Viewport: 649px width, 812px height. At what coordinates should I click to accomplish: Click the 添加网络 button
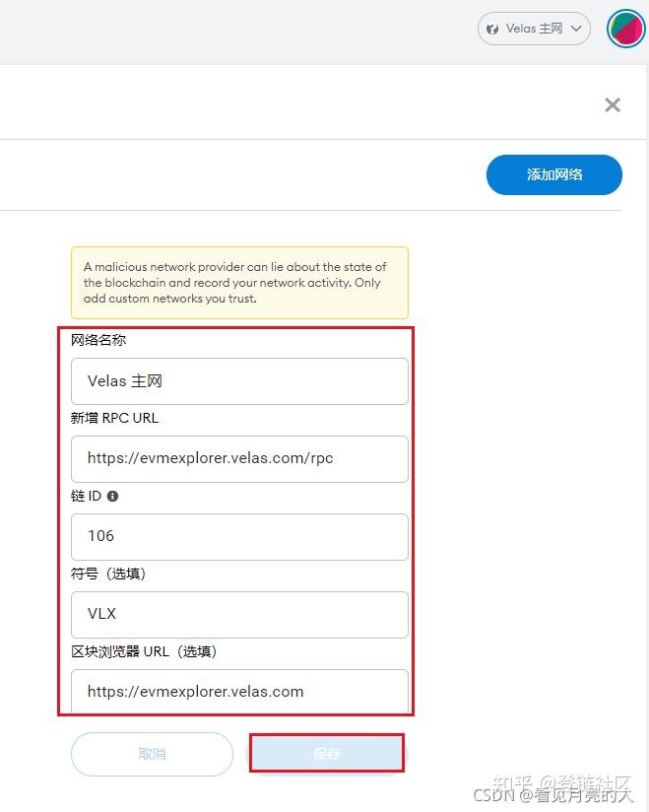point(553,174)
